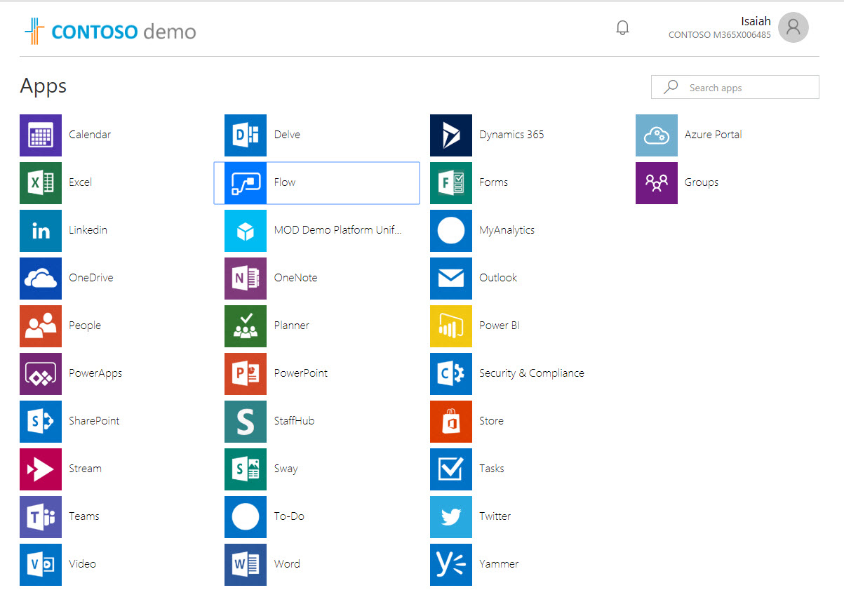Click the MOD Demo Platform icon
Screen dimensions: 844x616
pyautogui.click(x=246, y=231)
